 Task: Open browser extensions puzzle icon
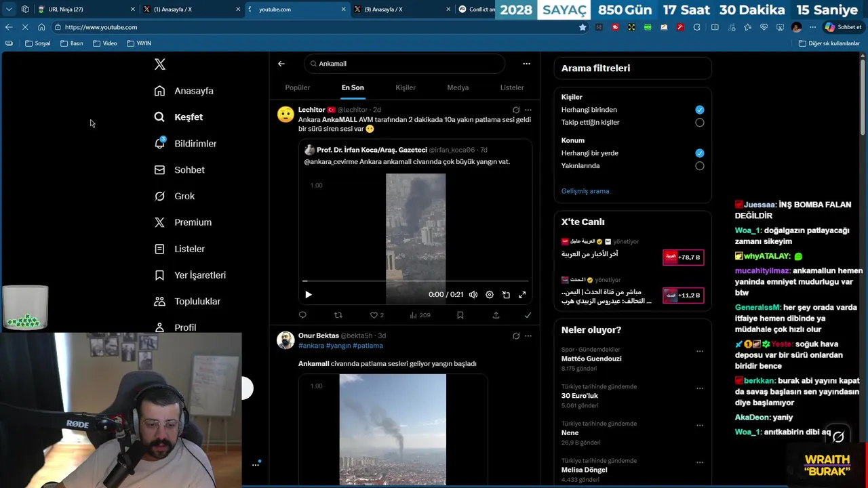coord(697,27)
